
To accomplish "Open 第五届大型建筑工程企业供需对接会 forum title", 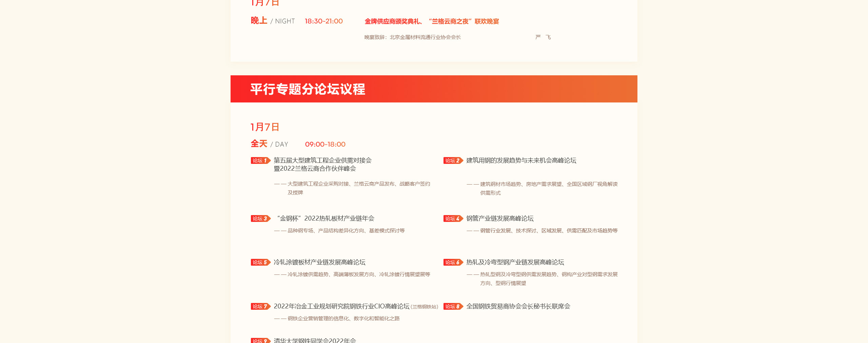I will point(322,160).
